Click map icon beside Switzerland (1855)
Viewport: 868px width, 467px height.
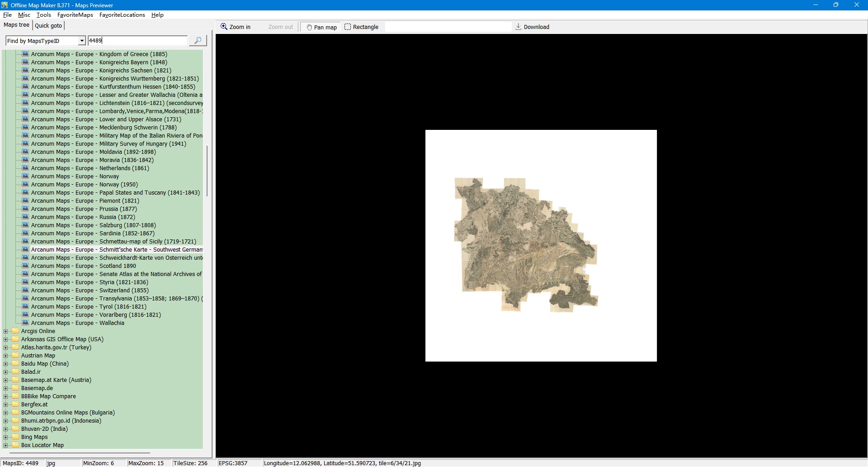click(x=25, y=291)
